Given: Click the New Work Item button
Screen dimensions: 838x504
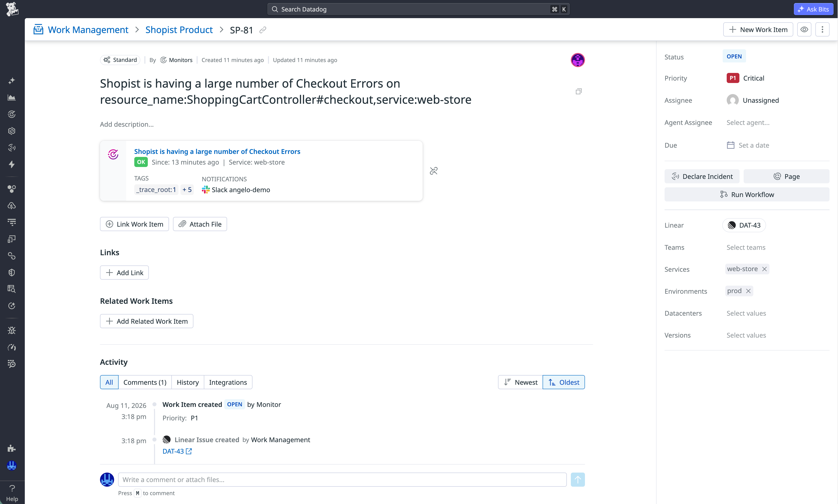Looking at the screenshot, I should pyautogui.click(x=758, y=30).
